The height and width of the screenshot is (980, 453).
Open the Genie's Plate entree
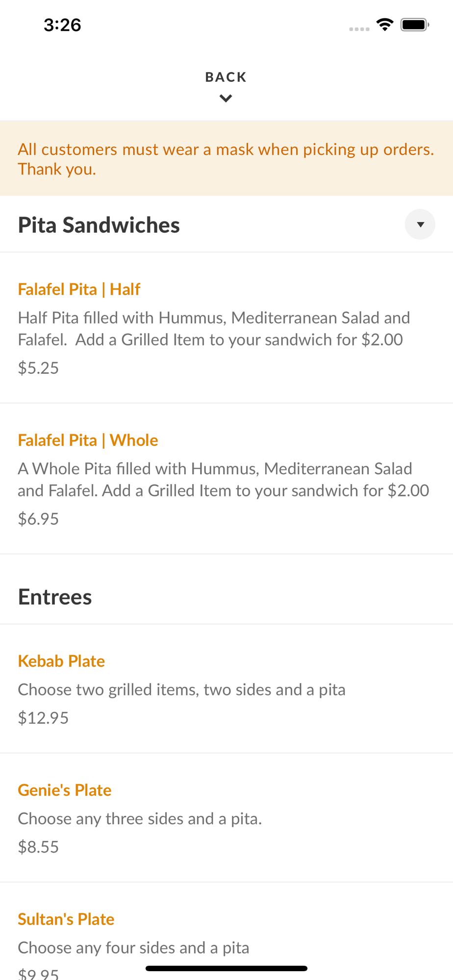(x=64, y=790)
